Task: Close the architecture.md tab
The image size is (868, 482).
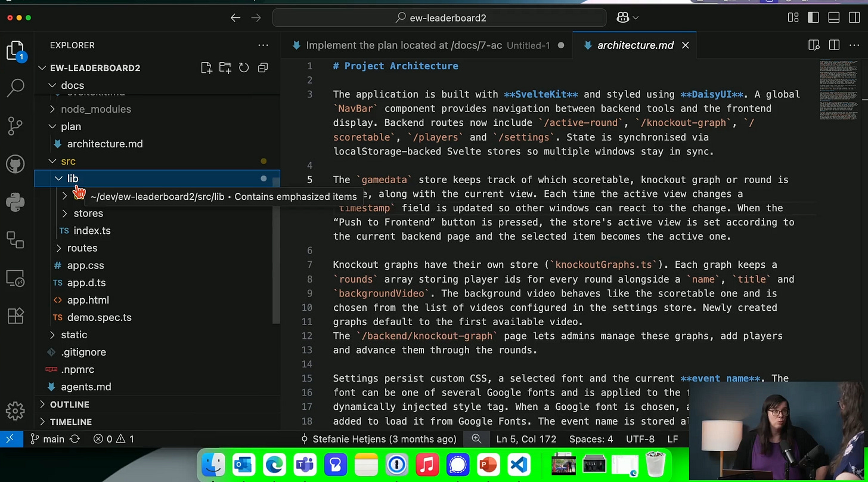Action: coord(686,45)
